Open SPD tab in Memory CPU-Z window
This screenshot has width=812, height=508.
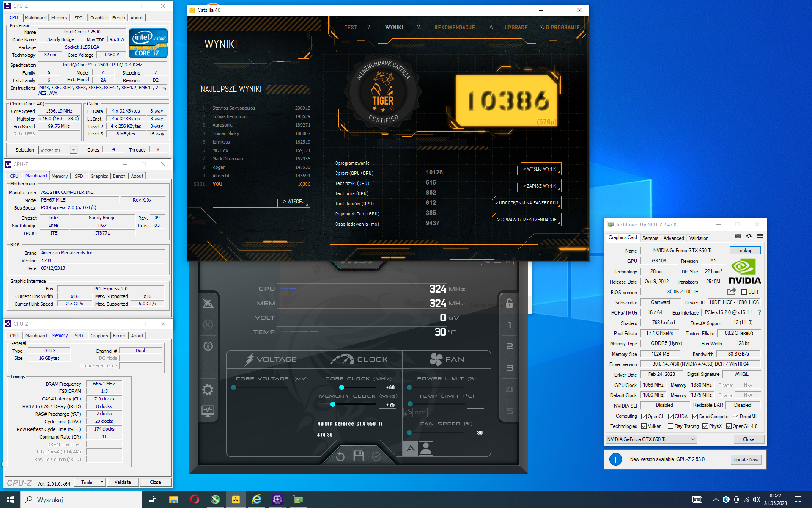tap(79, 336)
